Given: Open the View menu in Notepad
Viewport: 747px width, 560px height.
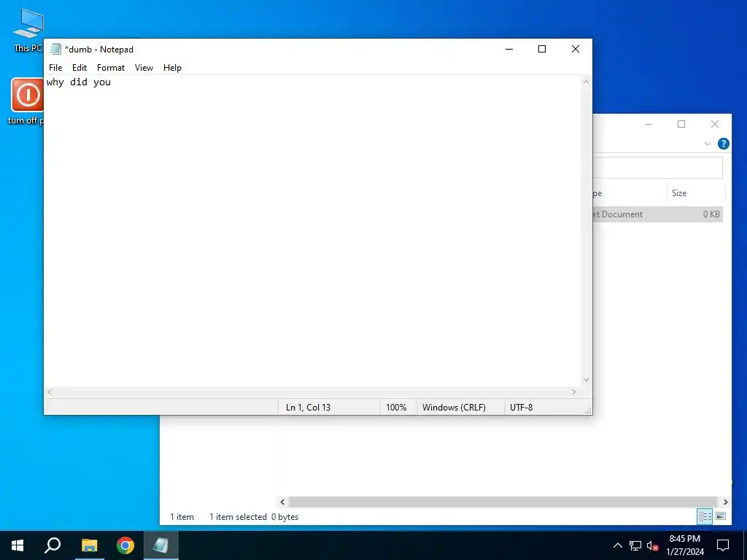Looking at the screenshot, I should pos(144,68).
